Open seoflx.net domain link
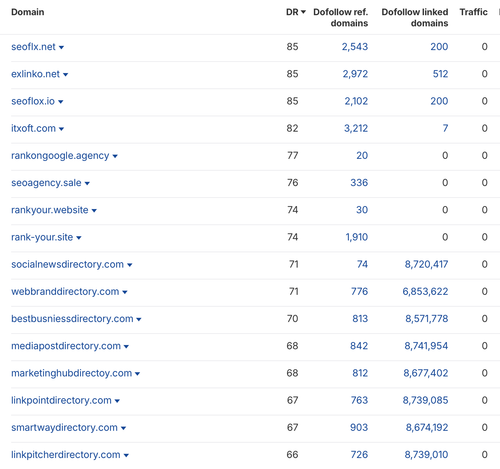The image size is (500, 469). pos(33,47)
